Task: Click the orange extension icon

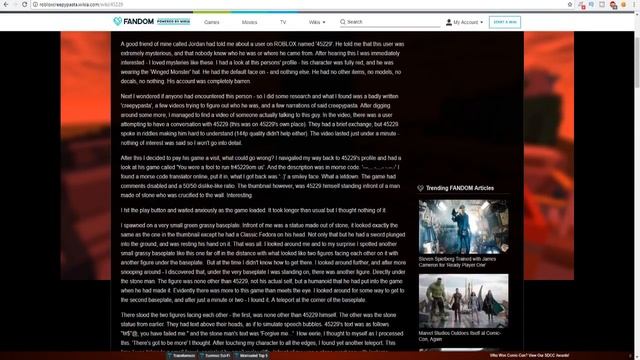Action: point(623,4)
